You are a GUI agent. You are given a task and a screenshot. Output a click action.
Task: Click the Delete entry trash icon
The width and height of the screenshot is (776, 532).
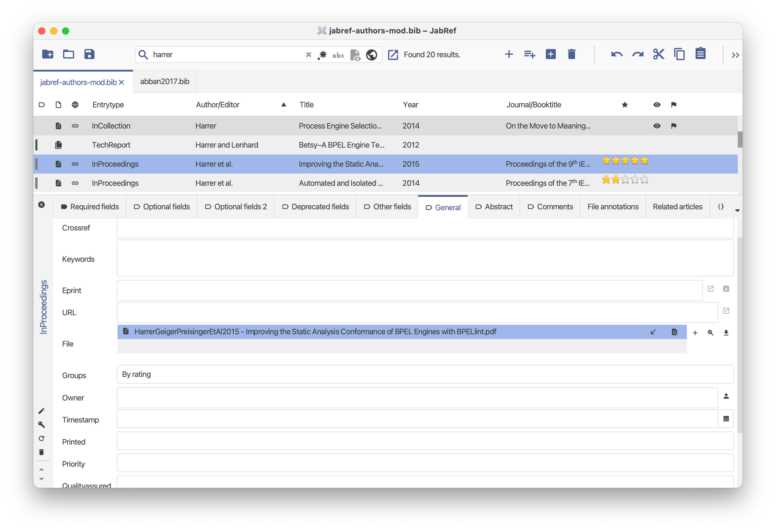coord(571,54)
